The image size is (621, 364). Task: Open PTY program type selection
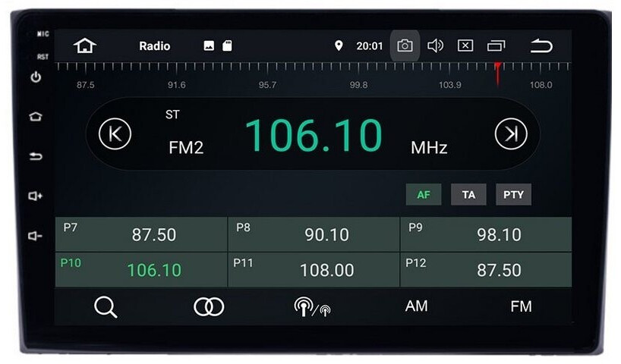[x=513, y=194]
